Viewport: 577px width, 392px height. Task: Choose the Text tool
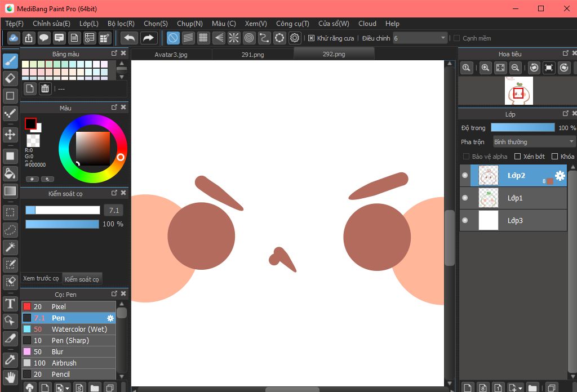(x=10, y=304)
